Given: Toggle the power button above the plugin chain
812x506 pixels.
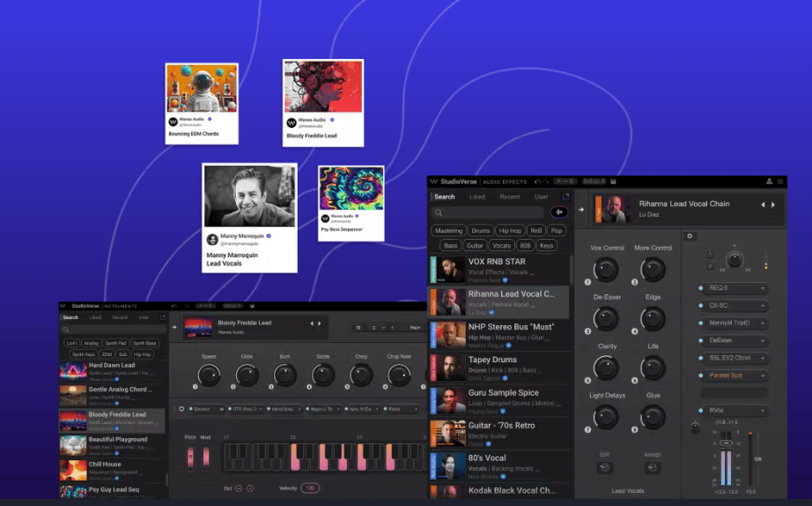Looking at the screenshot, I should tap(690, 236).
